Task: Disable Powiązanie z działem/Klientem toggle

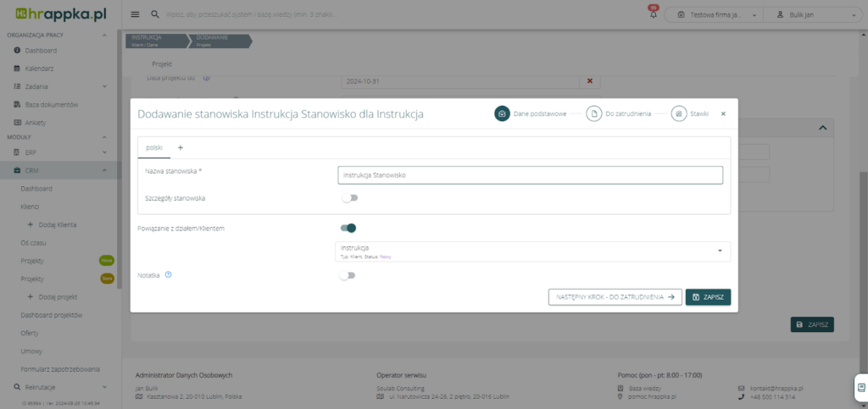Action: [x=348, y=228]
